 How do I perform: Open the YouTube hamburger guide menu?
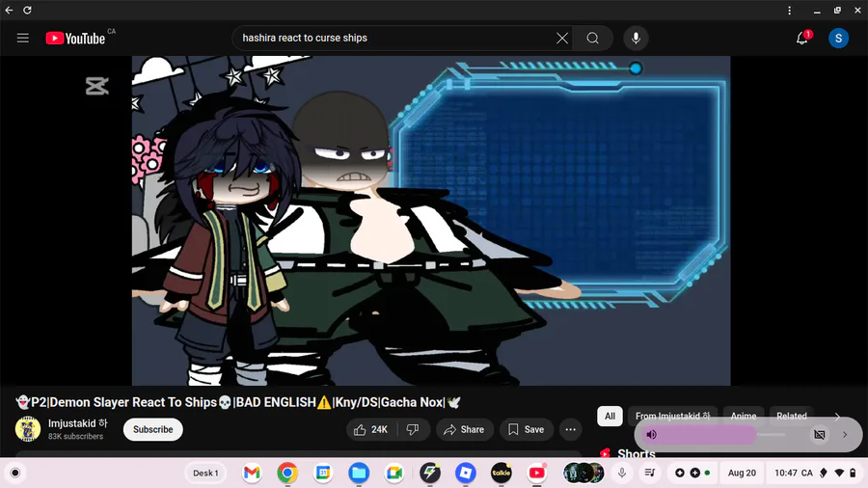point(23,39)
